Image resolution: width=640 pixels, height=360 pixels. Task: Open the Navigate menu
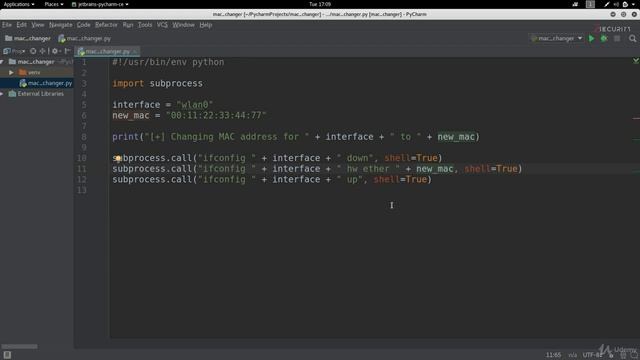[x=60, y=25]
